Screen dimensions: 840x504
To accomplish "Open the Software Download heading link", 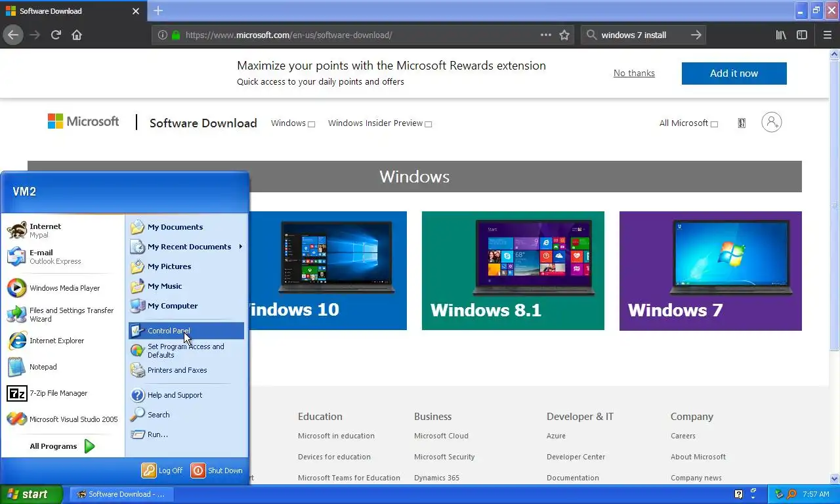I will [203, 123].
